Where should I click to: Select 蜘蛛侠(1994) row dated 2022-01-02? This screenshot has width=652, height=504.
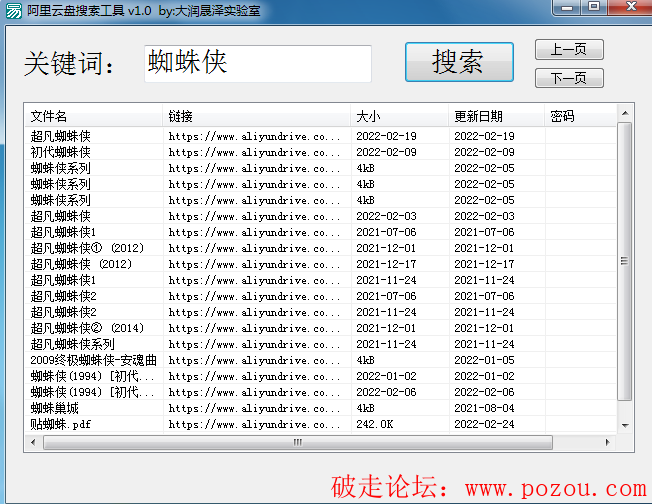(x=321, y=376)
